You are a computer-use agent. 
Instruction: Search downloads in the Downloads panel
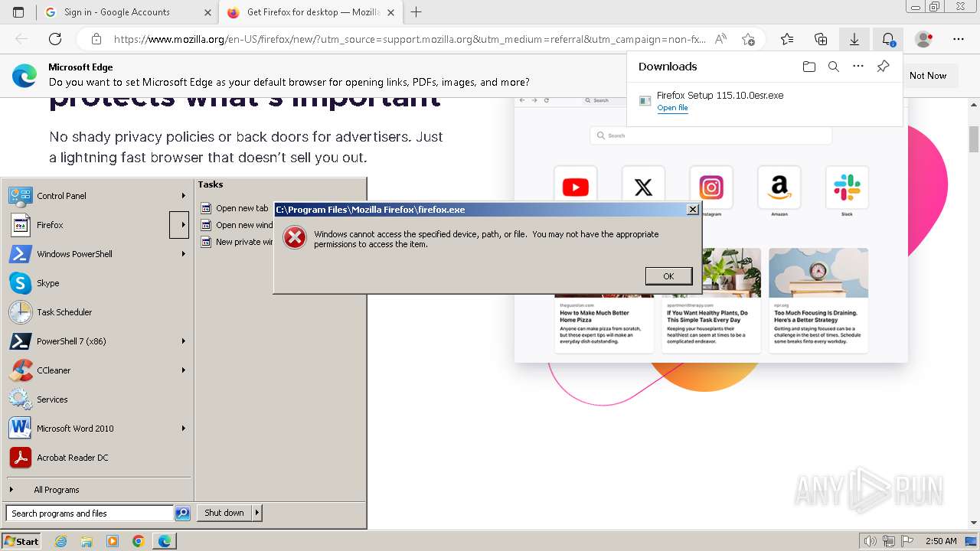click(834, 67)
